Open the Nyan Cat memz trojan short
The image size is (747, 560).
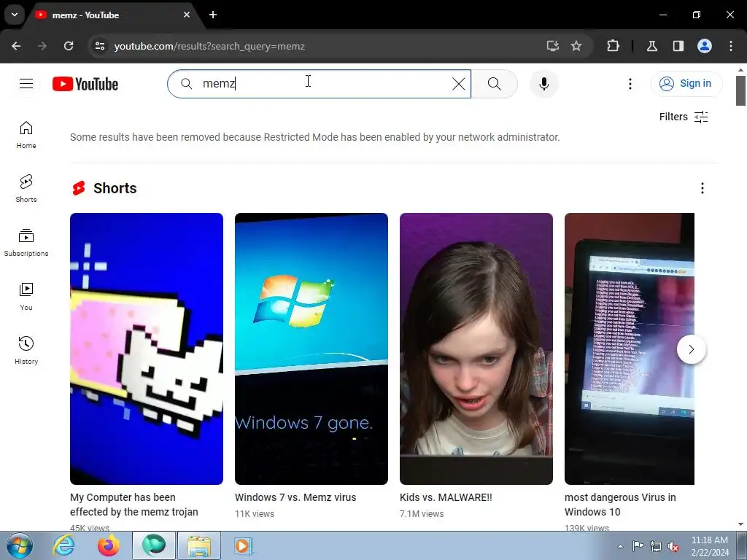(x=146, y=349)
